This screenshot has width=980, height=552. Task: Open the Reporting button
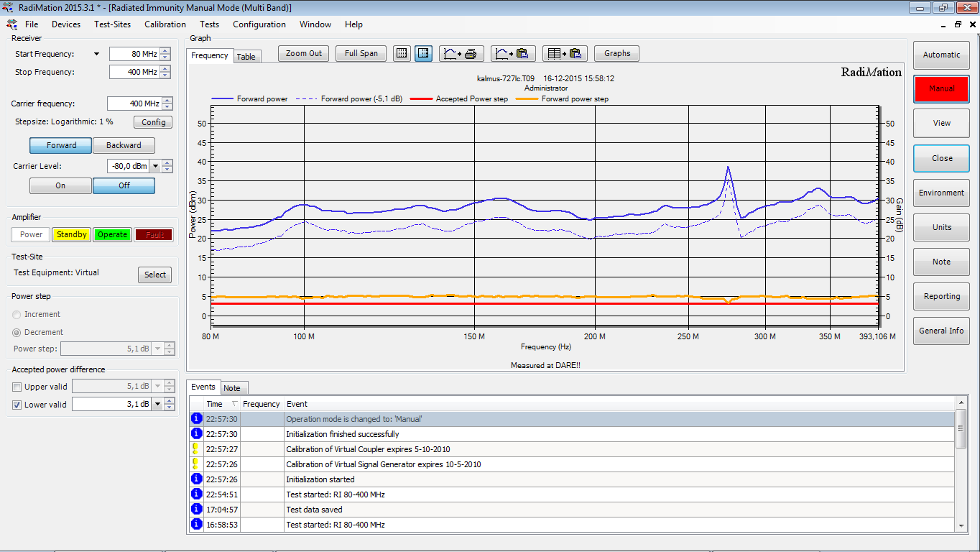click(941, 296)
